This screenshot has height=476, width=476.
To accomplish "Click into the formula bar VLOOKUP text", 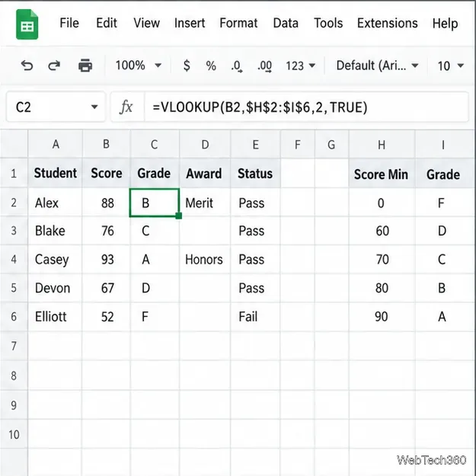I will (x=260, y=107).
